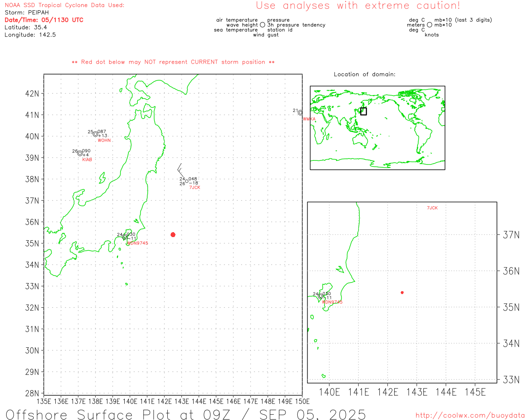Click the red '7JCK' label on main map
525x420 pixels.
tap(195, 187)
